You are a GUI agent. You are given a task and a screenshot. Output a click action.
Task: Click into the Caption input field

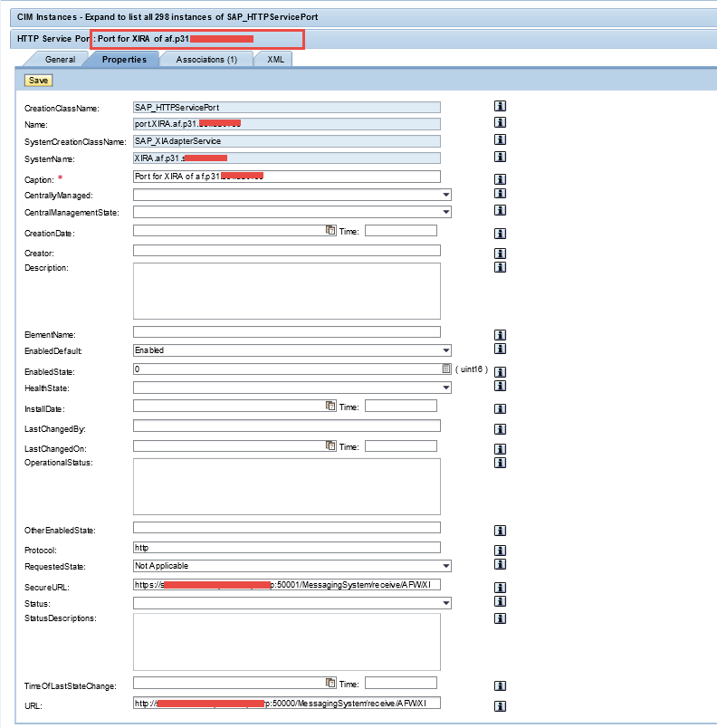[287, 177]
